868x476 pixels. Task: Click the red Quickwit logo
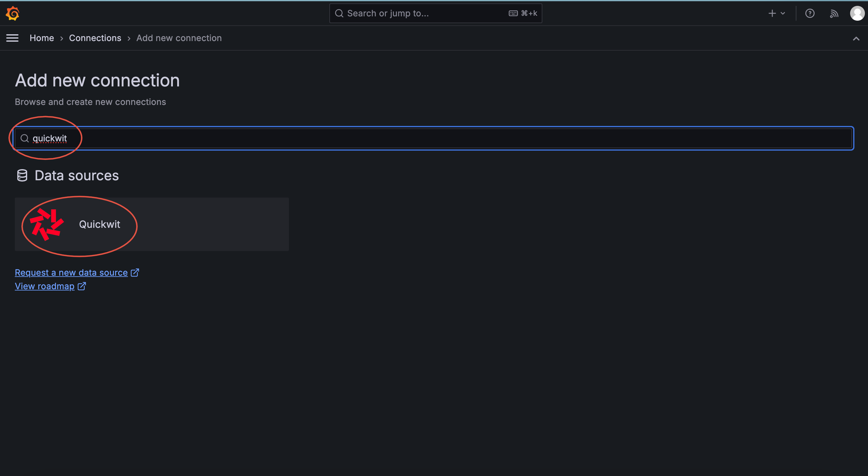point(47,224)
